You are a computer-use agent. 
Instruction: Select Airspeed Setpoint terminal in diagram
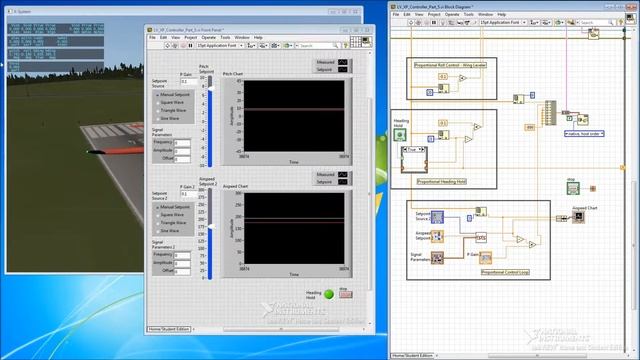[437, 236]
